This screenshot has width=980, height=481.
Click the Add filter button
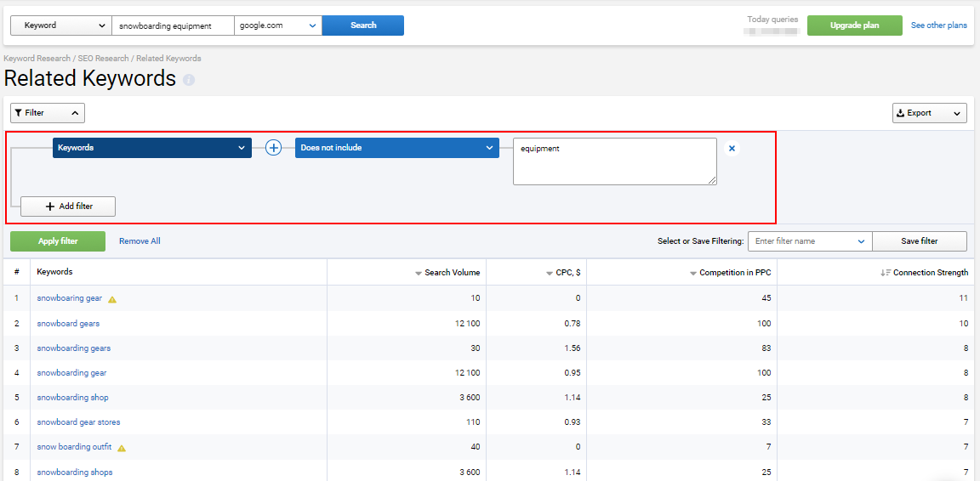[x=68, y=207]
